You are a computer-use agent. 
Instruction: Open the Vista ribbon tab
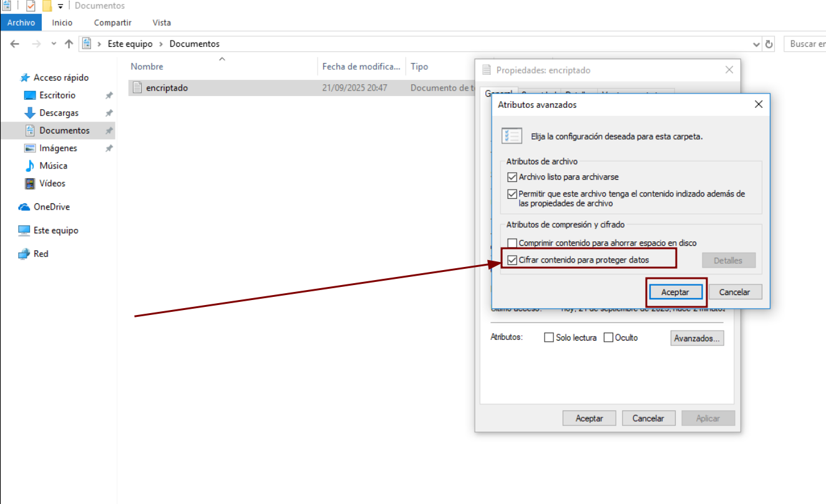point(162,22)
